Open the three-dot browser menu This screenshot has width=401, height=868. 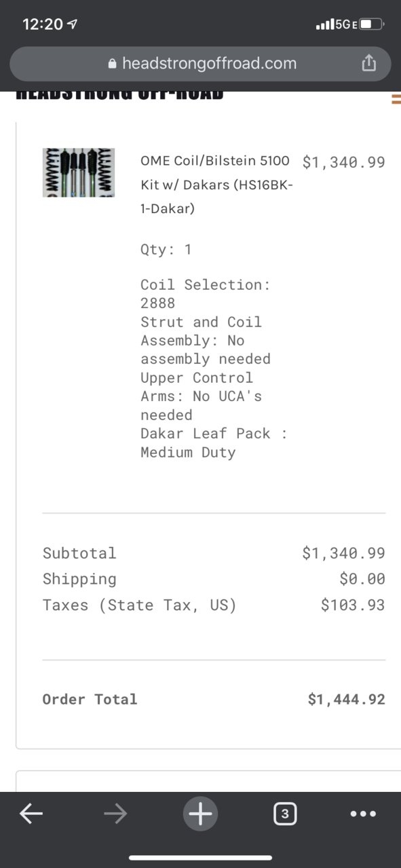pyautogui.click(x=363, y=814)
